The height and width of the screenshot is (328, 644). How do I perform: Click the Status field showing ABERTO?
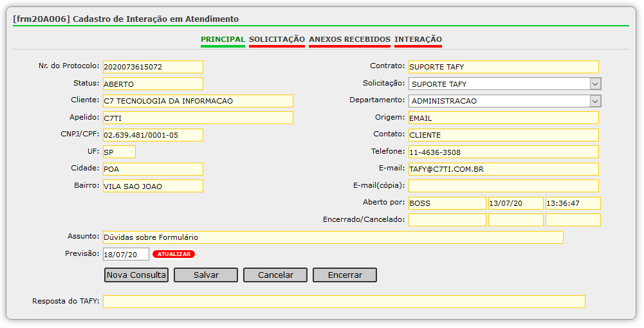pyautogui.click(x=152, y=84)
